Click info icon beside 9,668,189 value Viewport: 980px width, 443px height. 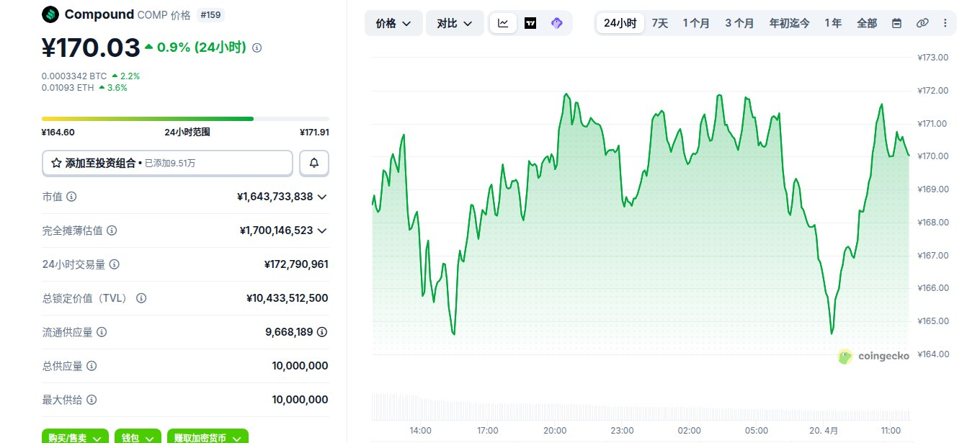322,332
